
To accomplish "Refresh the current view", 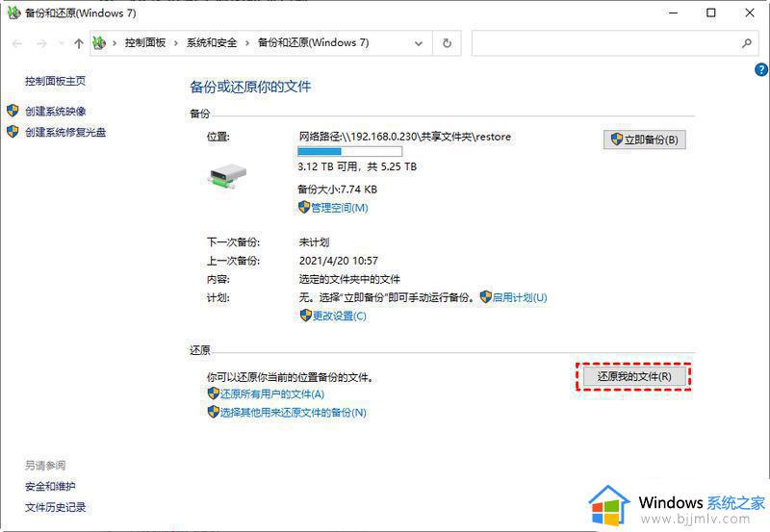I will coord(447,43).
